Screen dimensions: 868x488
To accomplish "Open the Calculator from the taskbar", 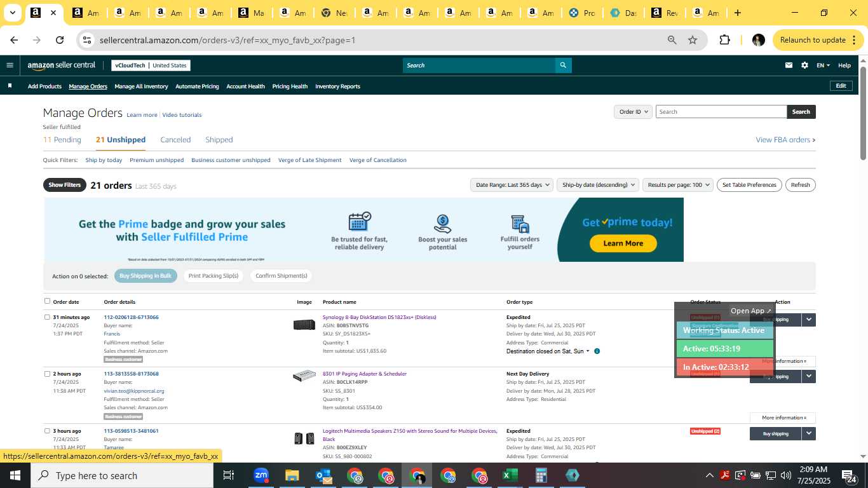I will pos(541,475).
